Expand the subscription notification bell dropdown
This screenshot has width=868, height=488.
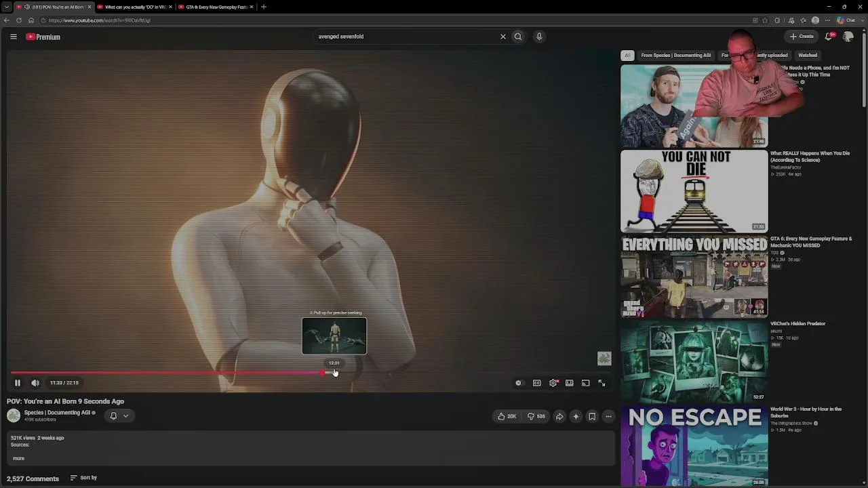(x=119, y=416)
